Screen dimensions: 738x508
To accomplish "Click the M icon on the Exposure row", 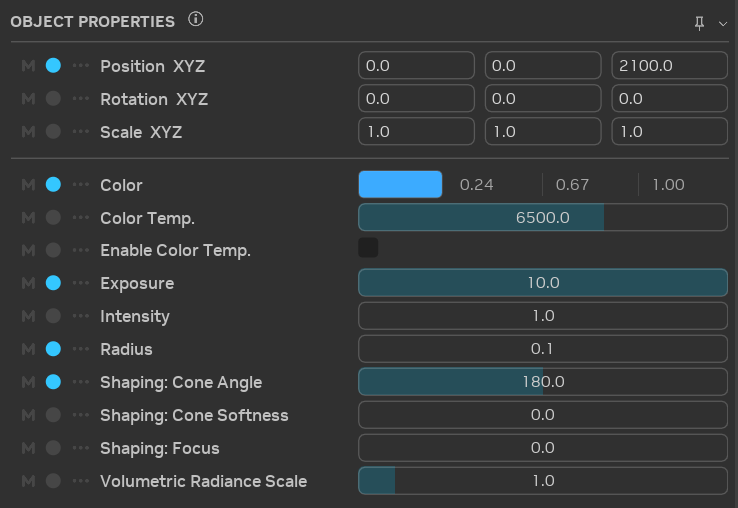I will point(28,284).
